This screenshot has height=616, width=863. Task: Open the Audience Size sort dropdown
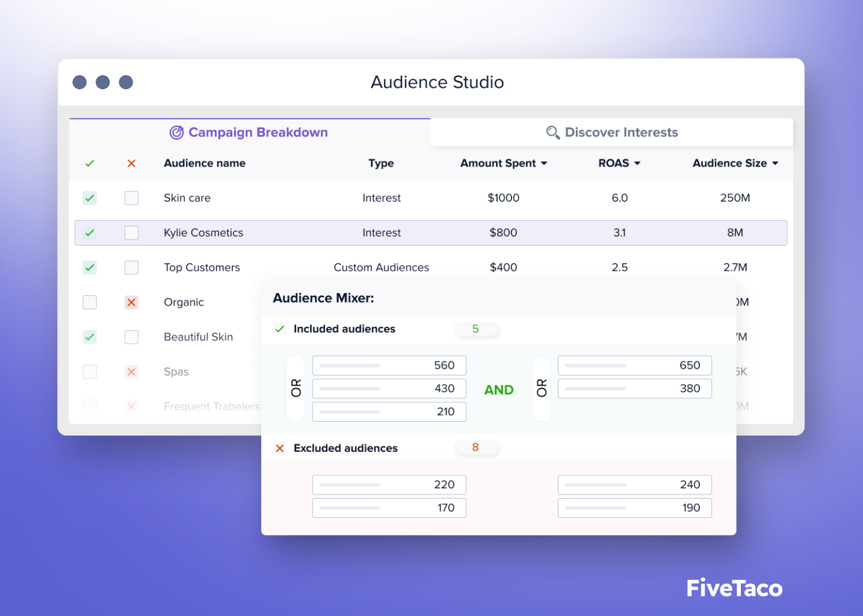(775, 164)
